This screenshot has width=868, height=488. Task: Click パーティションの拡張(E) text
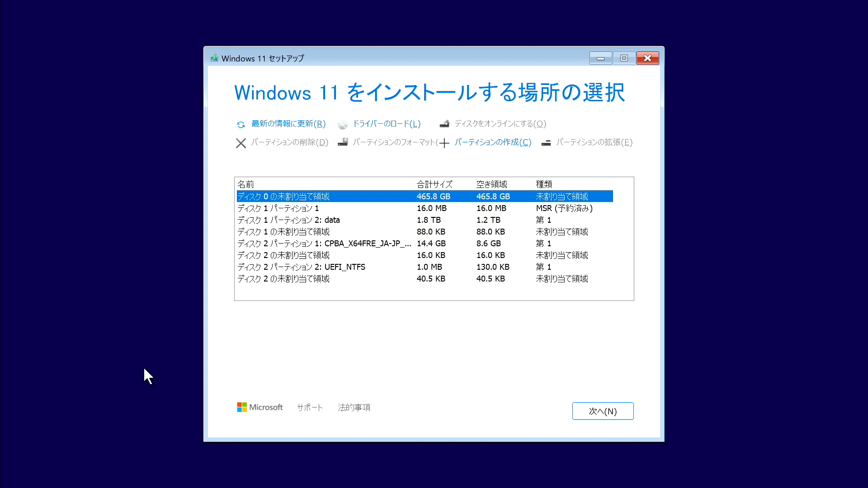594,142
